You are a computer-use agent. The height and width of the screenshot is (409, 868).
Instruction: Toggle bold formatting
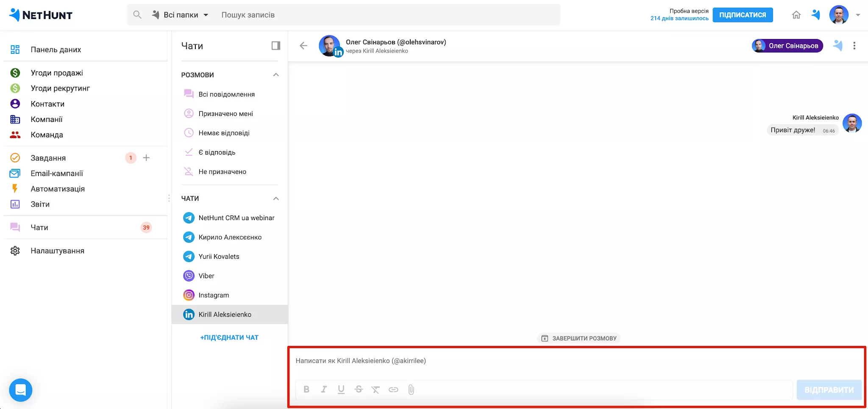pyautogui.click(x=306, y=390)
